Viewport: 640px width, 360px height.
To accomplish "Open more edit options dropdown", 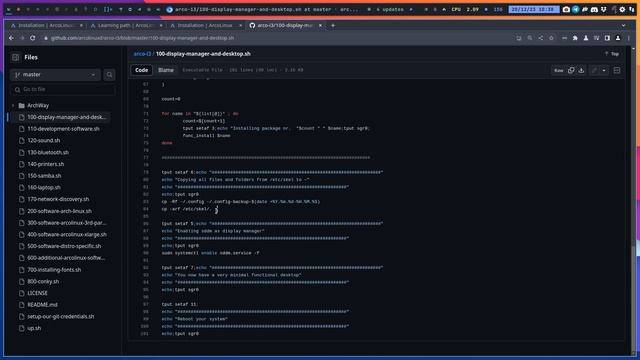I will click(x=604, y=71).
